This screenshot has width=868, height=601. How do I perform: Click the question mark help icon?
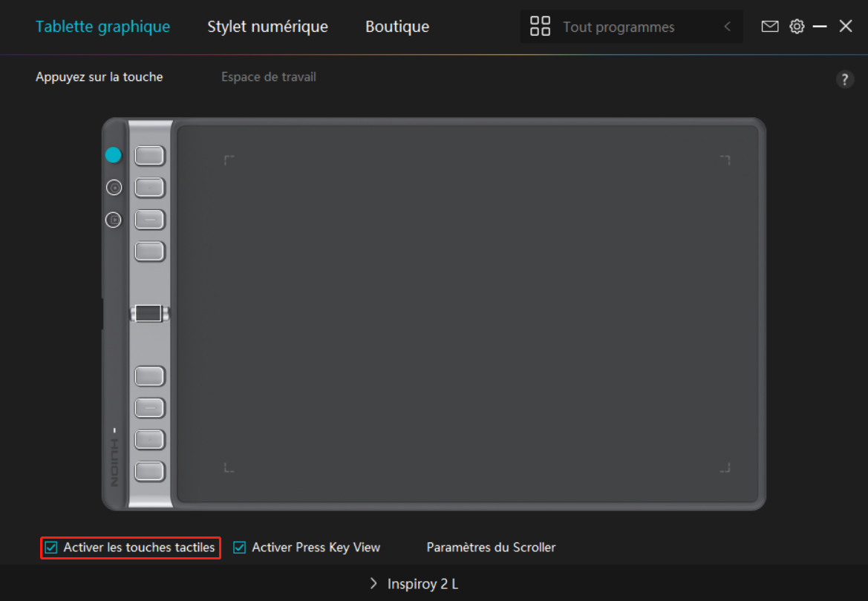coord(844,80)
